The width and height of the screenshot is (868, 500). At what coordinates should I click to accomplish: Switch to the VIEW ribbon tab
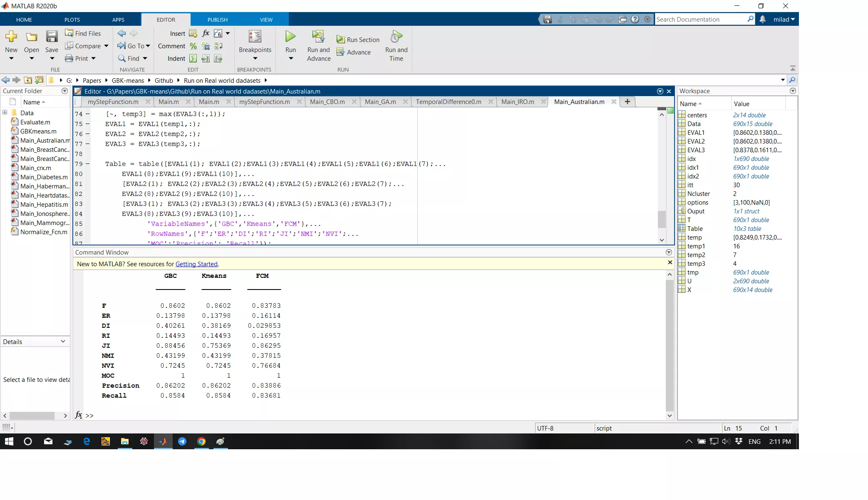pyautogui.click(x=266, y=20)
